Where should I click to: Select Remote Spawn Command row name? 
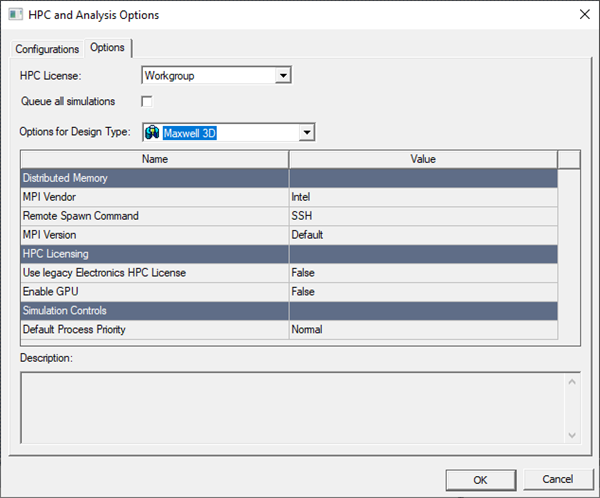(x=155, y=216)
